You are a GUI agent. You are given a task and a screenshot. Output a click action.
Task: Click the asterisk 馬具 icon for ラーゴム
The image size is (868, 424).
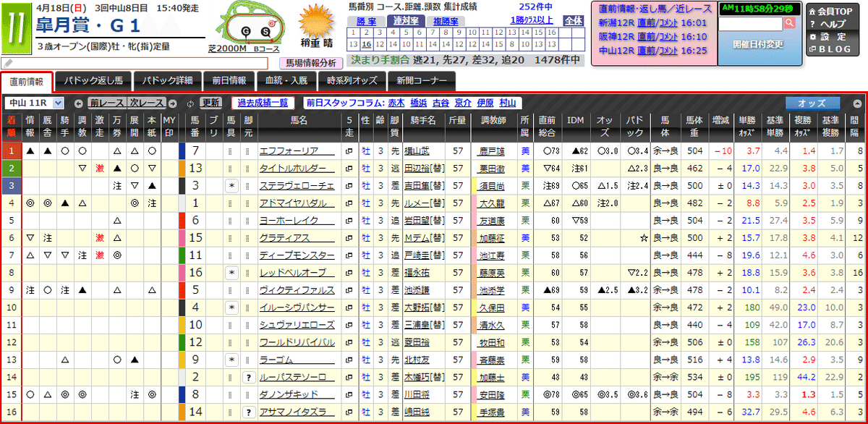click(x=231, y=360)
